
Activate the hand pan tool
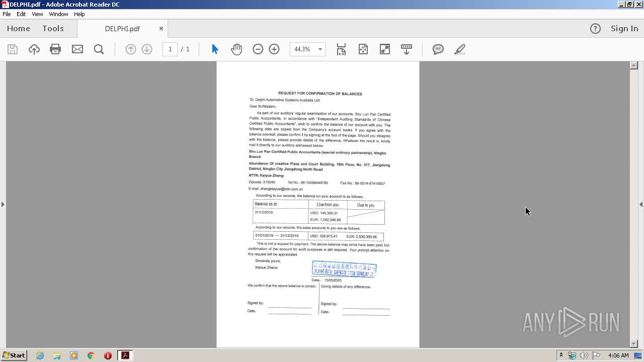236,49
